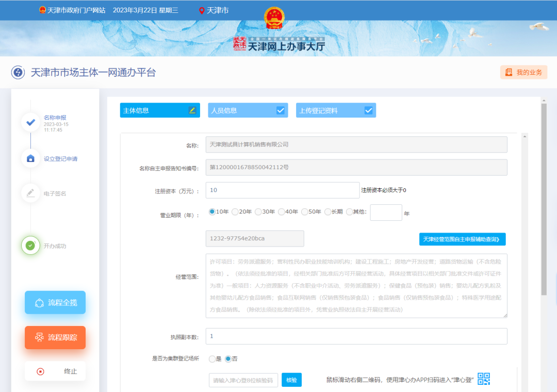Click the lightning bolt platform icon
Image resolution: width=557 pixels, height=392 pixels.
(x=18, y=73)
